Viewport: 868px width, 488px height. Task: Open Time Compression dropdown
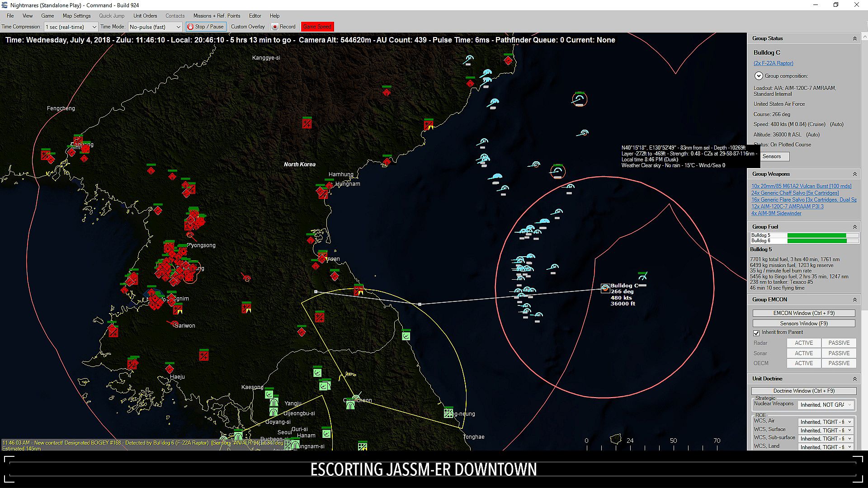coord(71,27)
